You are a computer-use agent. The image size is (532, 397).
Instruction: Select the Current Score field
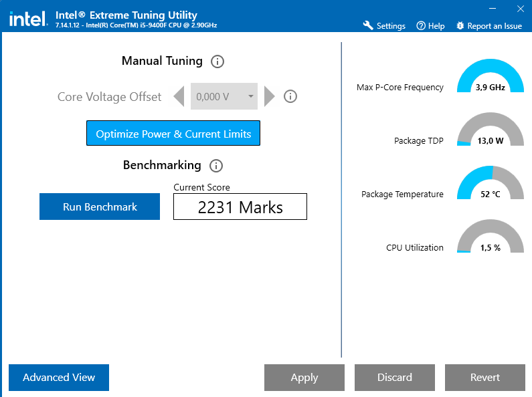(x=240, y=207)
